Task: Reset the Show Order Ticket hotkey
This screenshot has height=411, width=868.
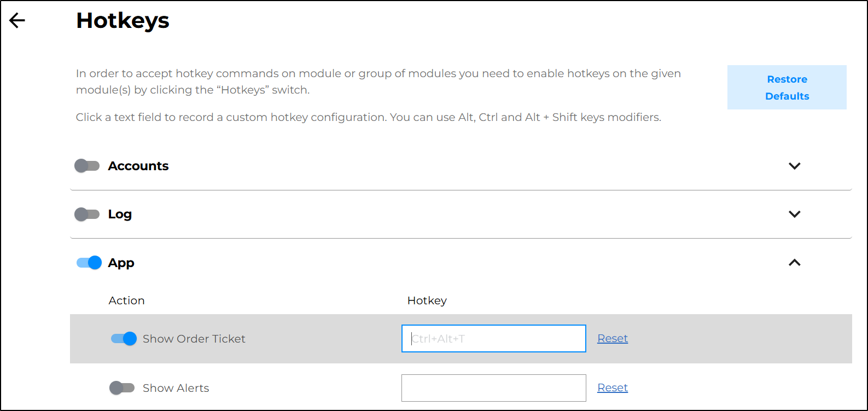Action: [x=613, y=338]
